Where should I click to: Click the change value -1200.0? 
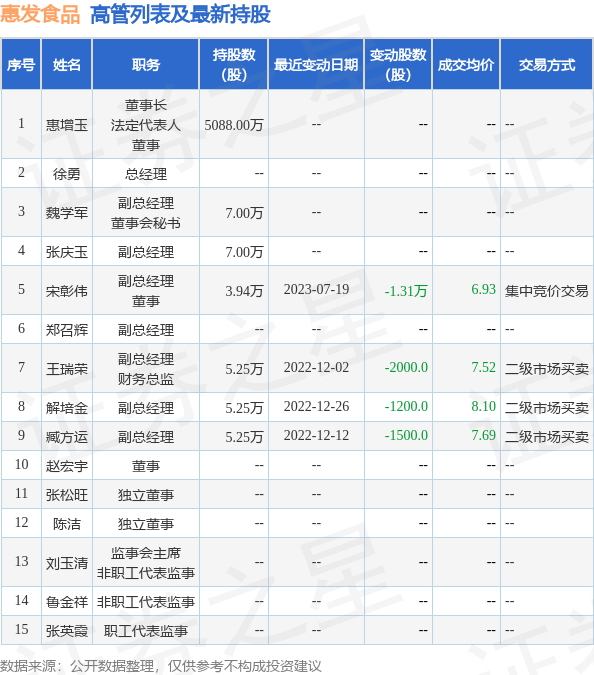406,406
